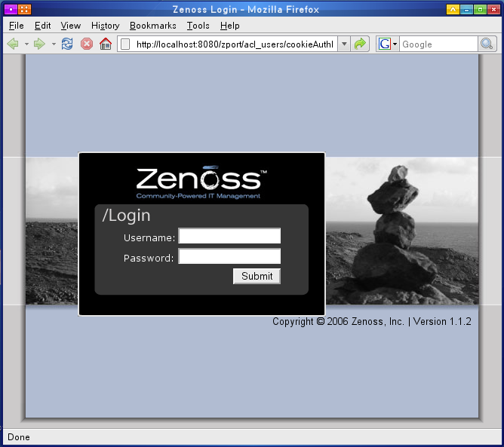Image resolution: width=504 pixels, height=447 pixels.
Task: Click the Password: label
Action: pyautogui.click(x=149, y=258)
